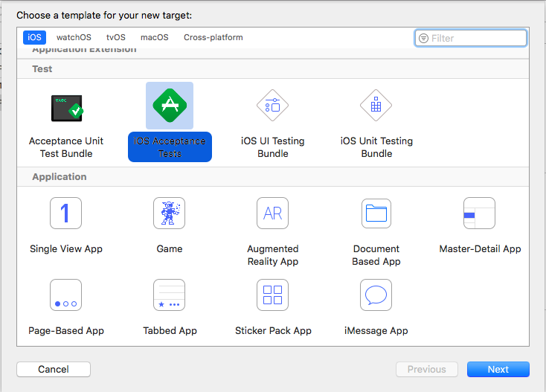Screen dimensions: 546x392
Task: Select the Document Based App icon
Action: tap(376, 213)
